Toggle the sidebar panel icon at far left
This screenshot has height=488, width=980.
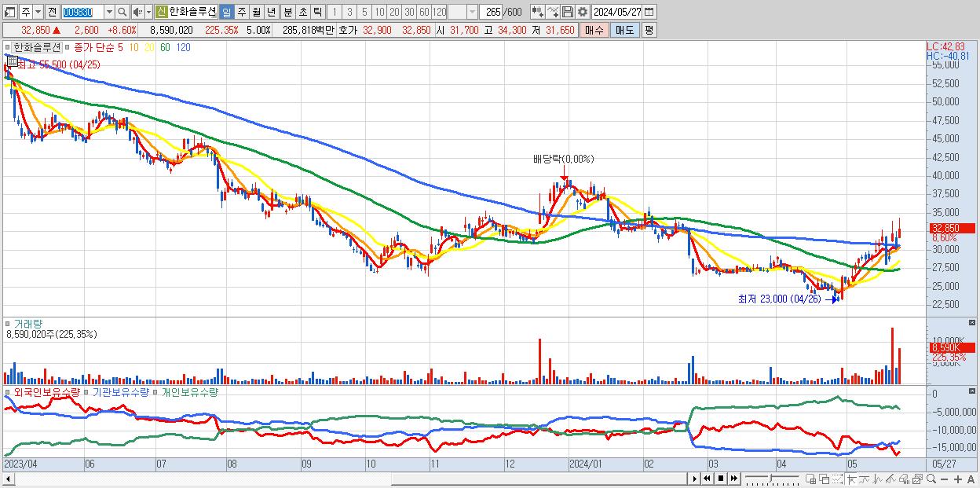pos(9,12)
